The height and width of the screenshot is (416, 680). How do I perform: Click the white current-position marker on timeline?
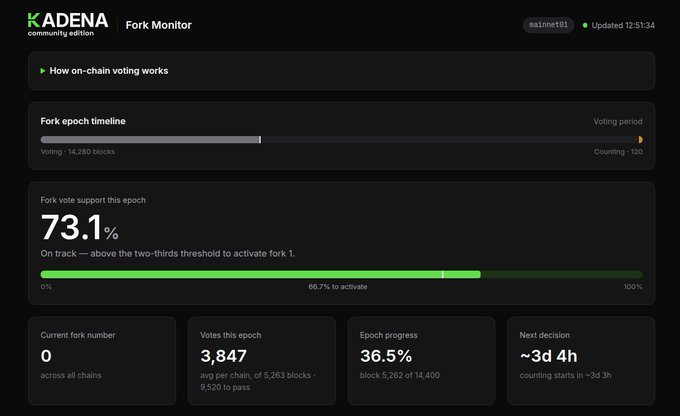[260, 140]
